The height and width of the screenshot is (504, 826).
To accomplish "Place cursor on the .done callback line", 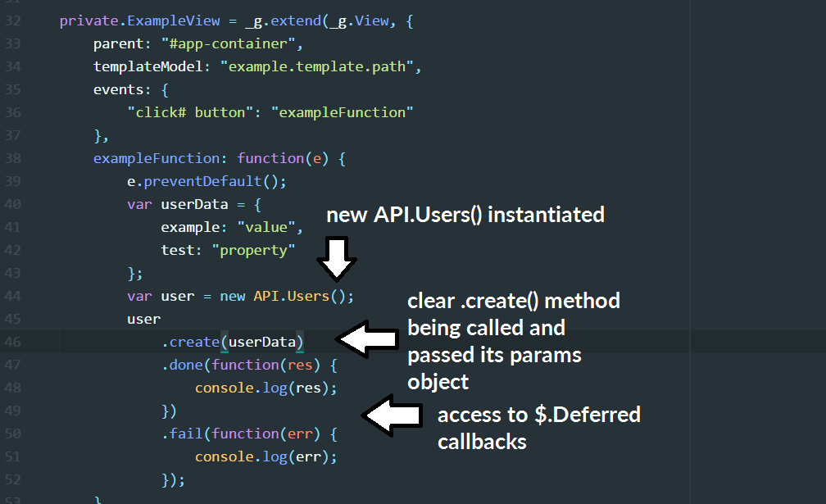I will [x=248, y=365].
